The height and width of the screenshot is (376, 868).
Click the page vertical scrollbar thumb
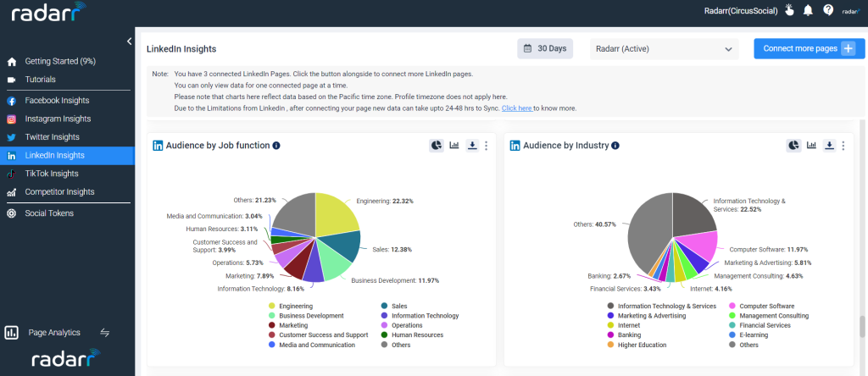click(862, 327)
